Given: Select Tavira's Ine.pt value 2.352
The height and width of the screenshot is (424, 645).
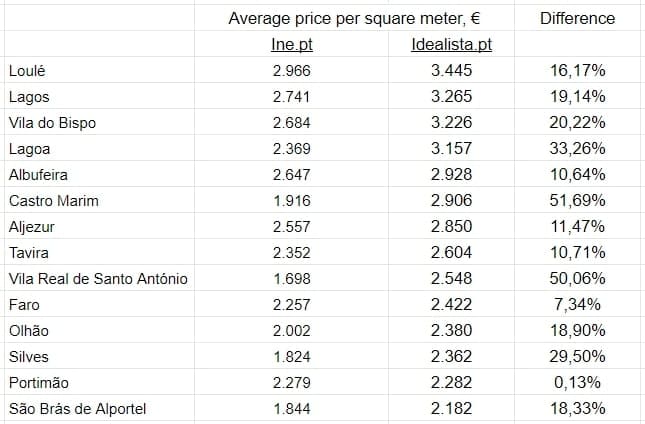Looking at the screenshot, I should click(x=291, y=253).
